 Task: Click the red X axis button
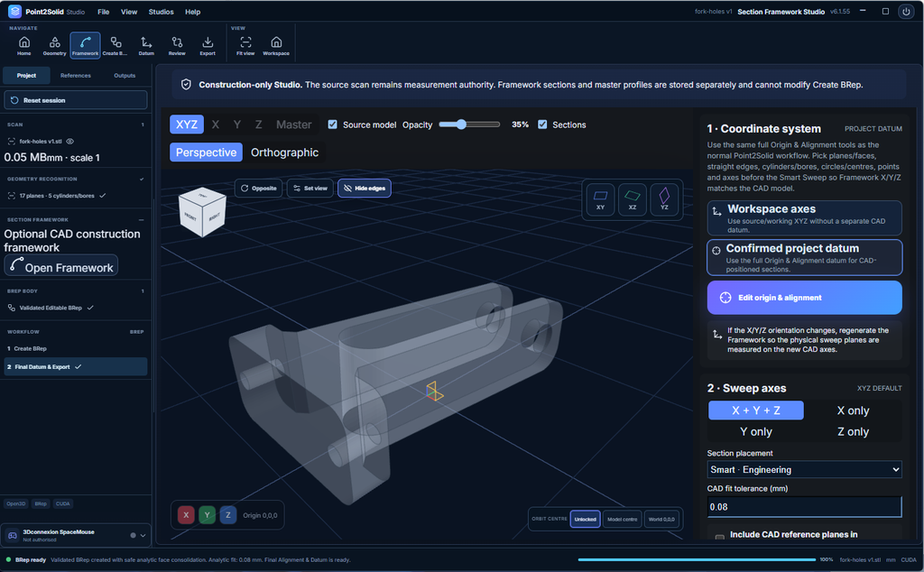coord(186,515)
